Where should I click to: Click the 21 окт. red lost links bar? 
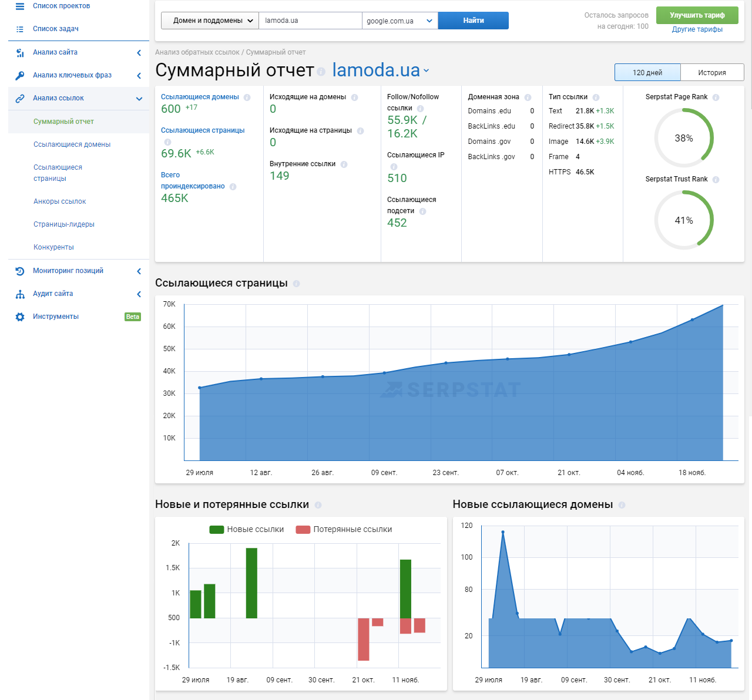pos(364,640)
